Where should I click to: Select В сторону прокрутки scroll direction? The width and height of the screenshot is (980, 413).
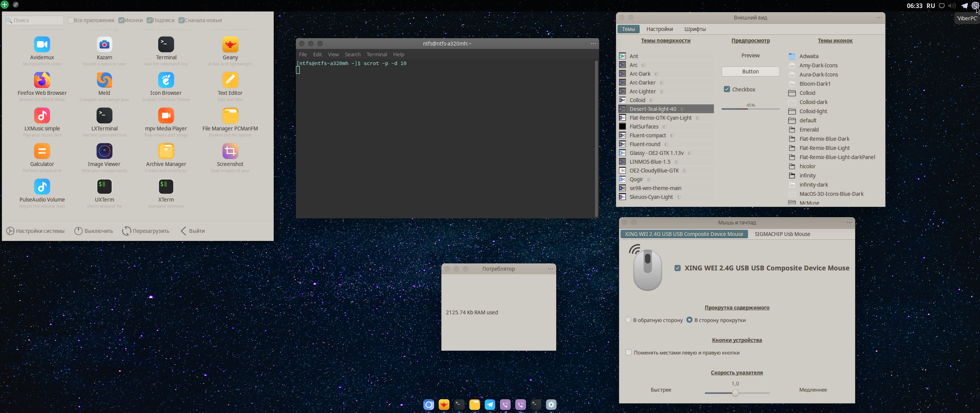coord(688,321)
